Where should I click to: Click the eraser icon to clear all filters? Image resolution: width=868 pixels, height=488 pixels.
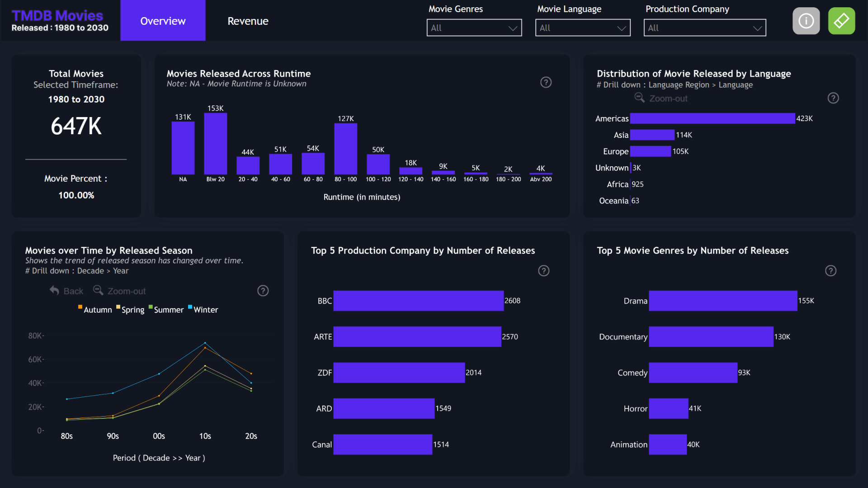(x=841, y=20)
